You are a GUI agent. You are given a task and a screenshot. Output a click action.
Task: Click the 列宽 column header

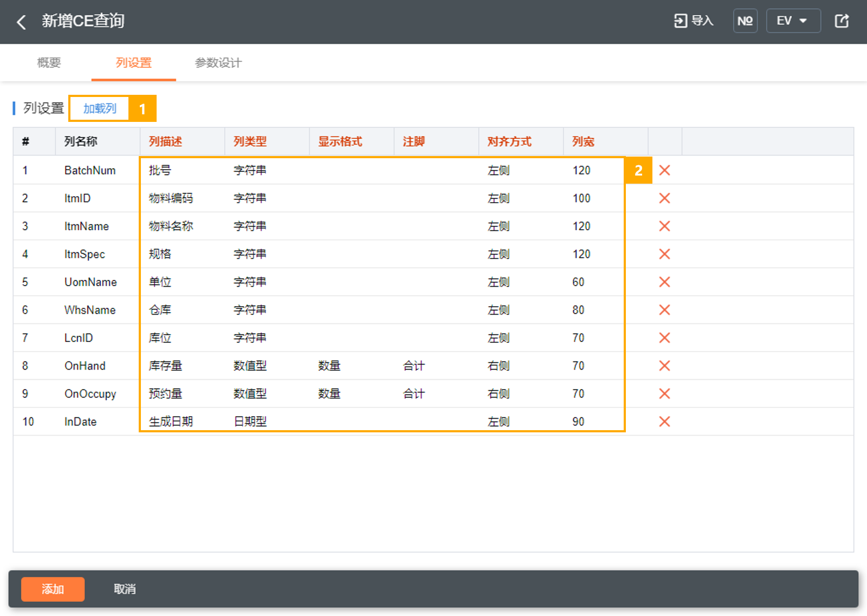point(606,141)
